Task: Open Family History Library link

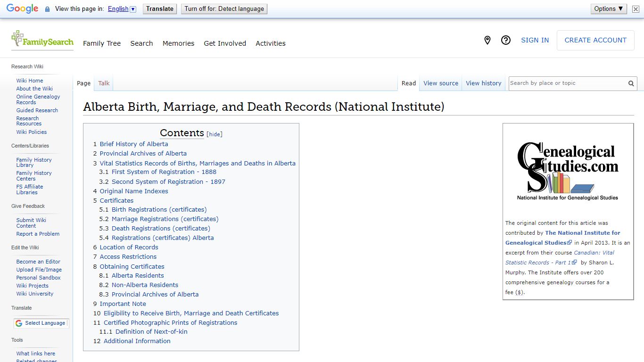Action: click(x=34, y=163)
